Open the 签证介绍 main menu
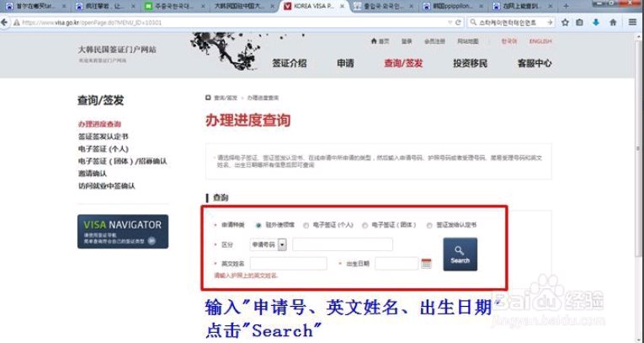This screenshot has width=644, height=343. click(x=289, y=63)
